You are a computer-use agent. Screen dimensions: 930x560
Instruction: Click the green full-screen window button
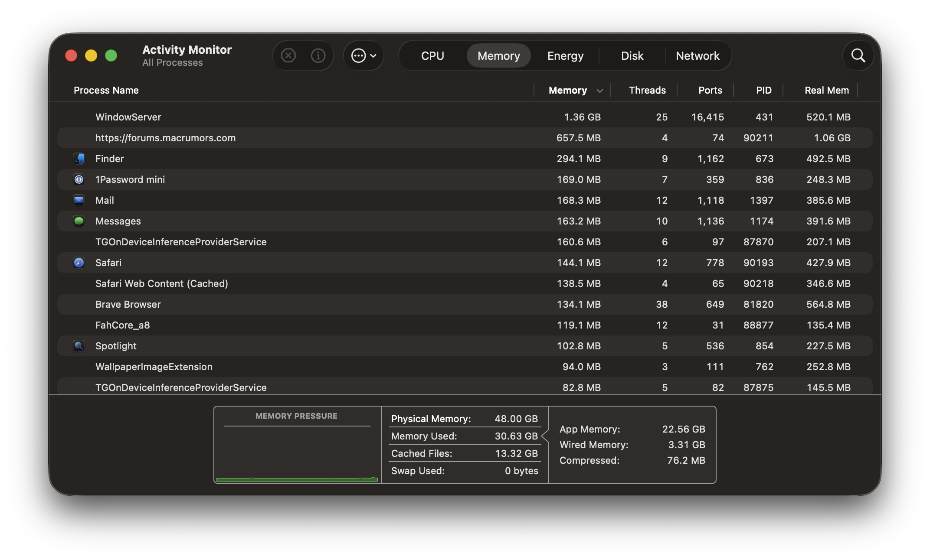tap(111, 55)
